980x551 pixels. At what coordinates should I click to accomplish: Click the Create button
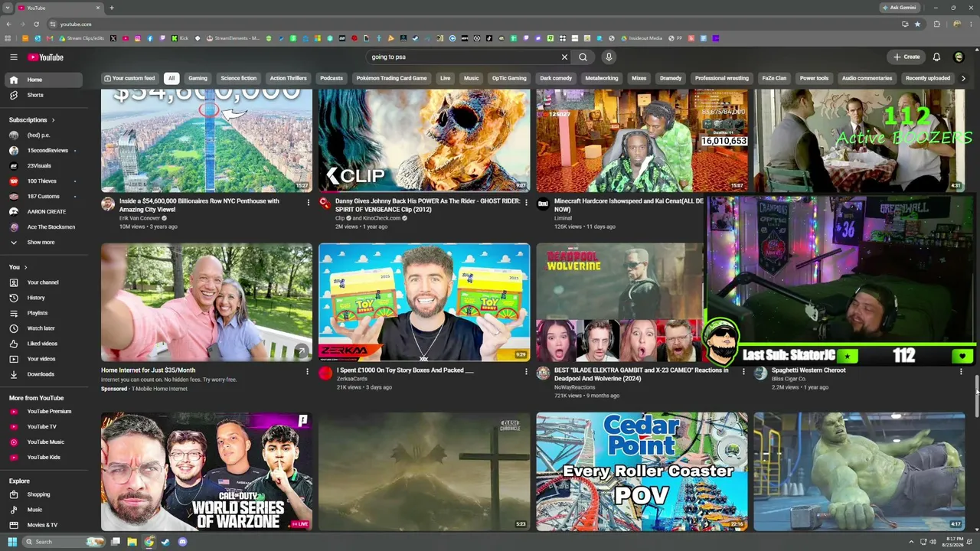pos(906,57)
